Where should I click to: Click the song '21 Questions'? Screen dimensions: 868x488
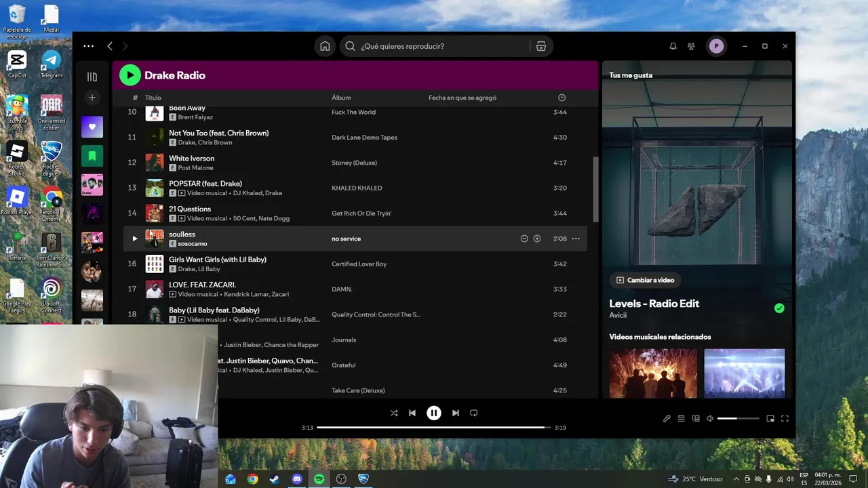pos(190,209)
